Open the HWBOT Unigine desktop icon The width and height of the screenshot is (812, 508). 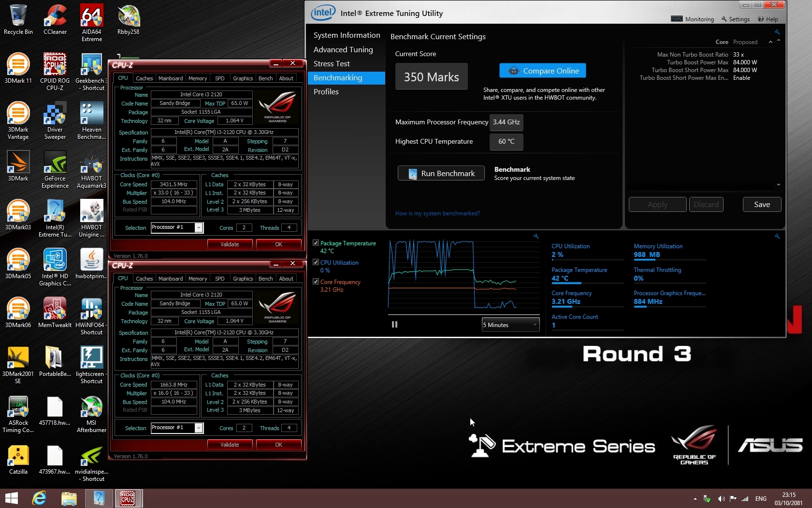(x=92, y=218)
